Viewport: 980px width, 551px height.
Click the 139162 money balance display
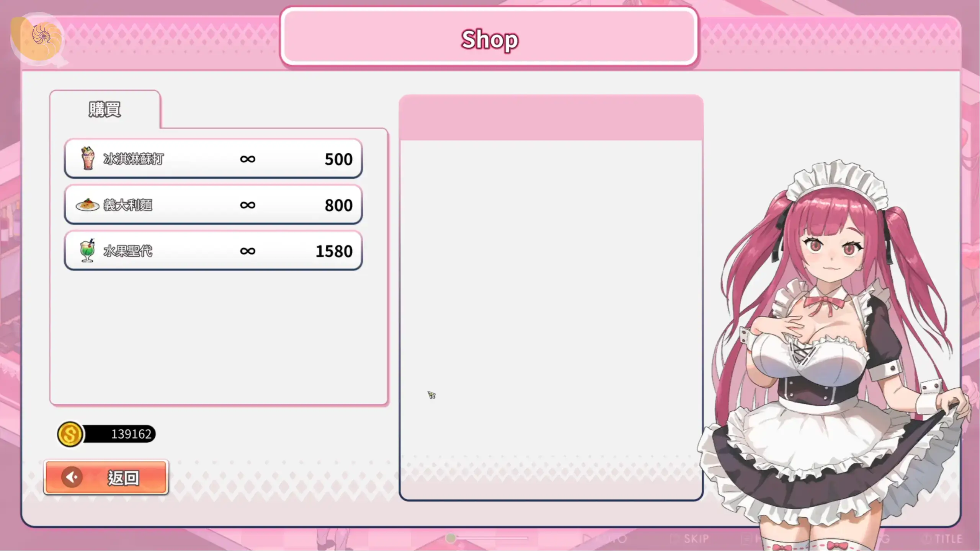(x=119, y=434)
